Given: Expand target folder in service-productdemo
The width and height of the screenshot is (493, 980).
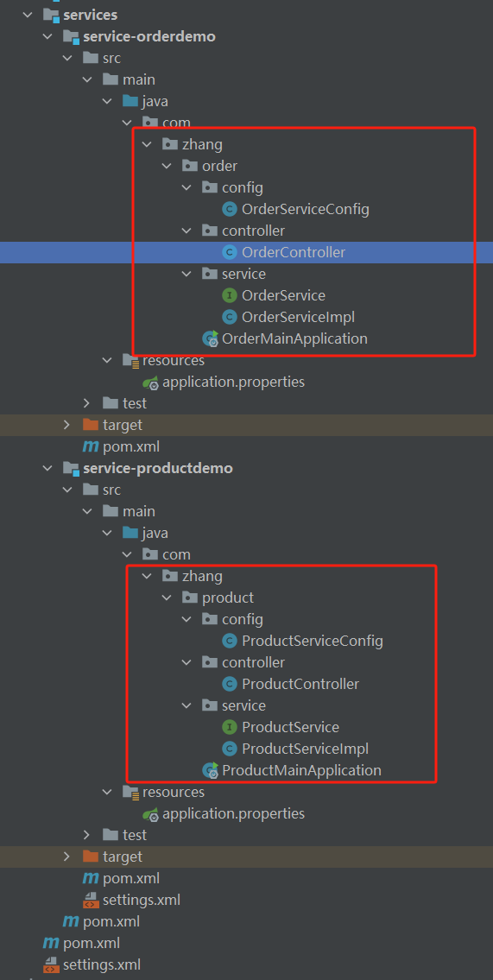Looking at the screenshot, I should 67,857.
